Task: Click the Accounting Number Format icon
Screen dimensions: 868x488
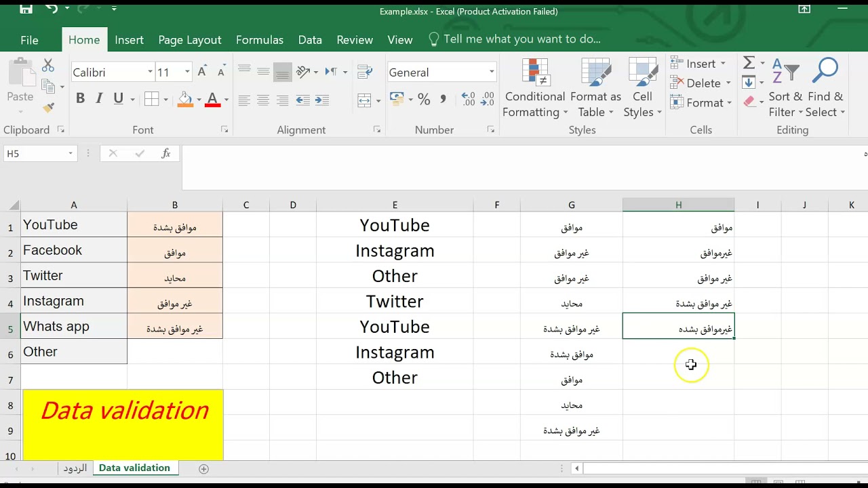Action: [x=396, y=100]
